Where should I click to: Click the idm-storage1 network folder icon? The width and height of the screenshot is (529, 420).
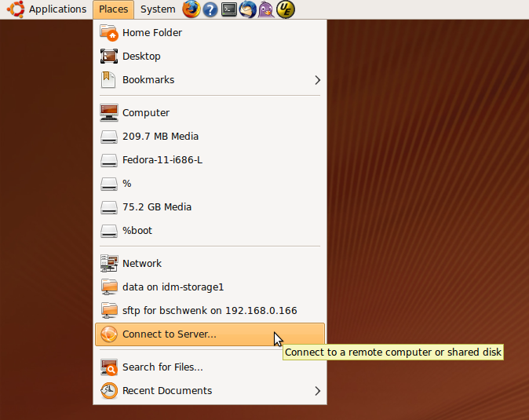click(109, 287)
